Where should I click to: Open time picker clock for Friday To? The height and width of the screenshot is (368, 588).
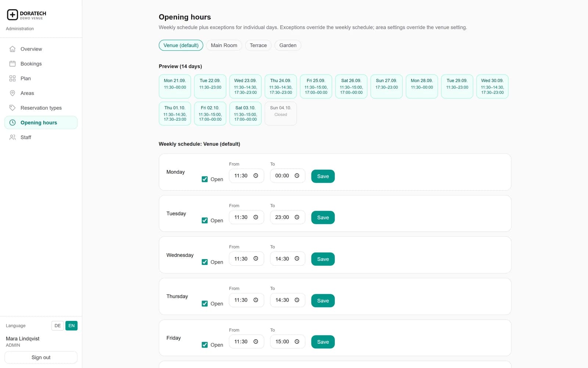[x=297, y=342]
